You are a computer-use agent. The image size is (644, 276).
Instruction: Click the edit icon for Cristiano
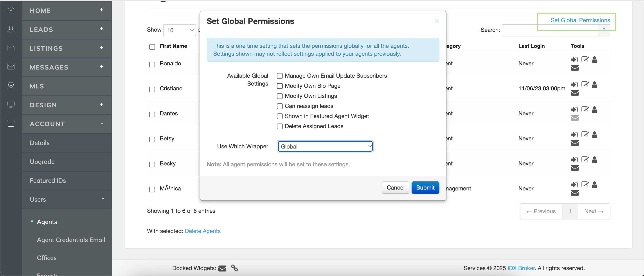point(585,84)
